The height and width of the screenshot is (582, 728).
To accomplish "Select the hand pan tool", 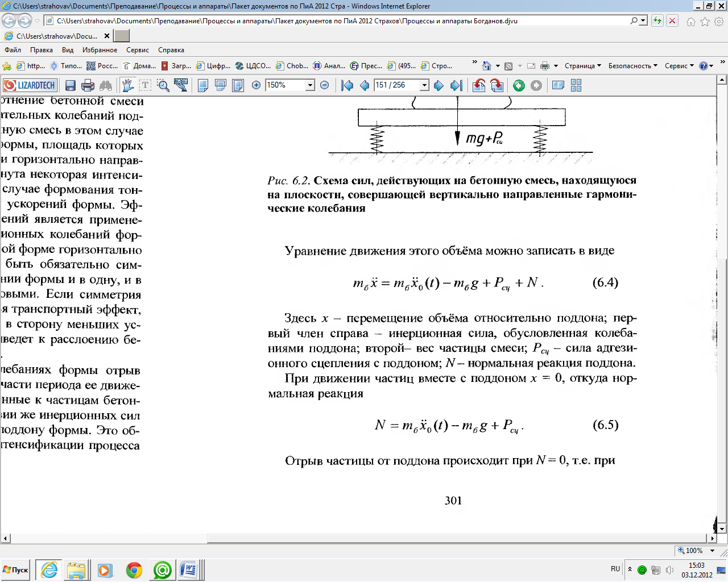I will (x=127, y=85).
